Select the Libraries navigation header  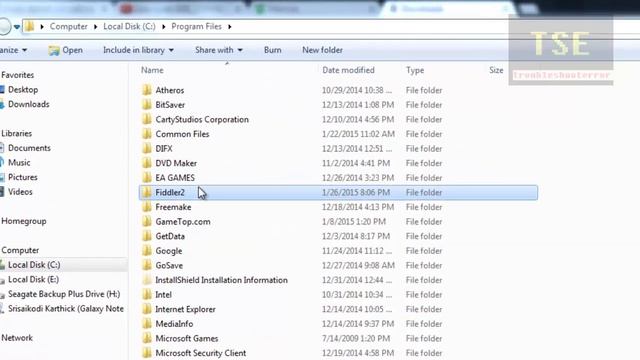16,133
